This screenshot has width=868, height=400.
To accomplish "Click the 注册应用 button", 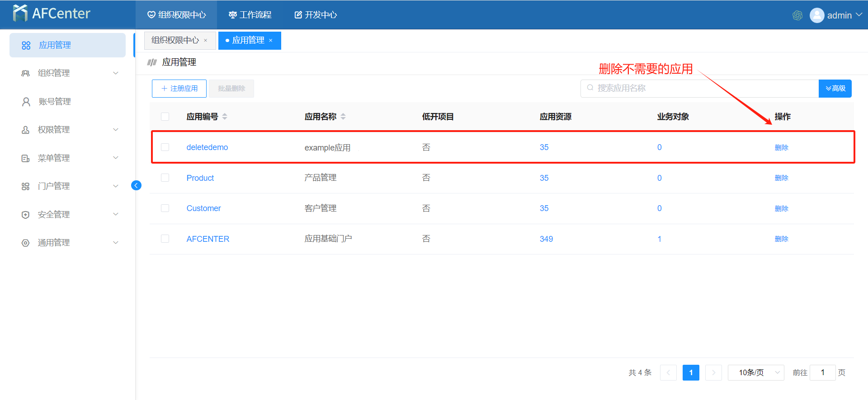I will [x=179, y=89].
